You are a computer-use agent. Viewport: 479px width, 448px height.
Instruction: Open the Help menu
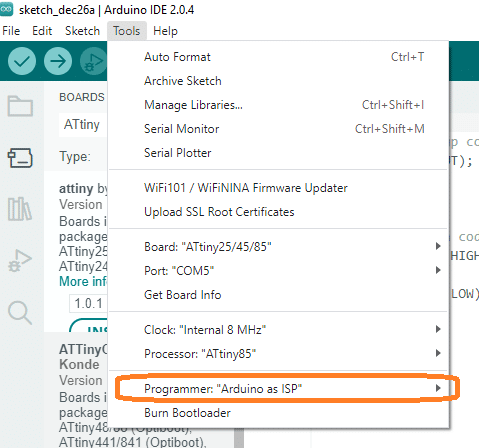(x=165, y=31)
